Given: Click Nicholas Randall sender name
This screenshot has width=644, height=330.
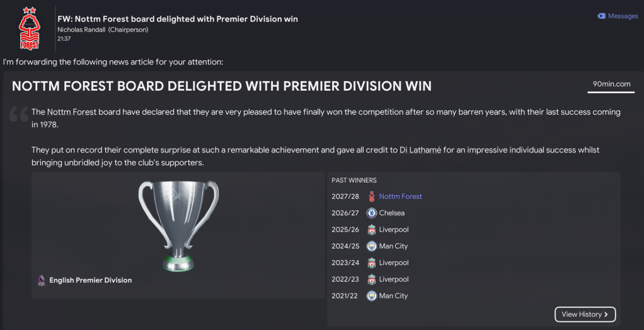Looking at the screenshot, I should (81, 30).
